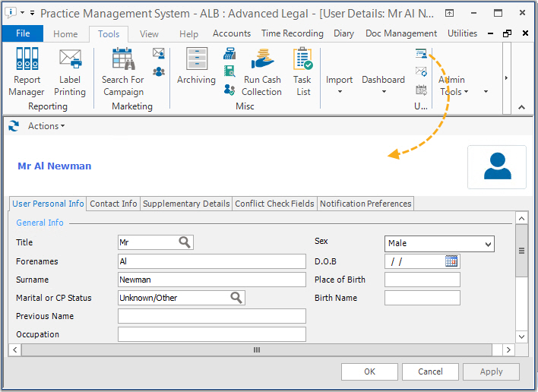
Task: Open the Import dropdown menu
Action: click(x=340, y=84)
